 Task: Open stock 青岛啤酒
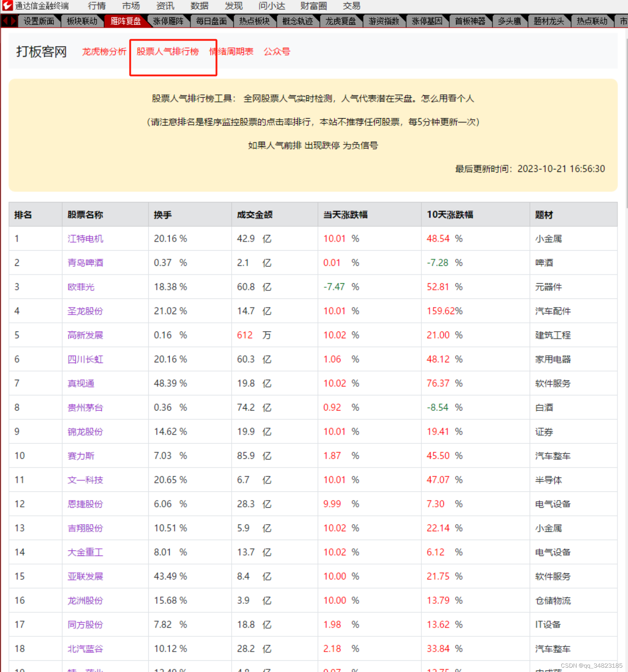tap(85, 263)
